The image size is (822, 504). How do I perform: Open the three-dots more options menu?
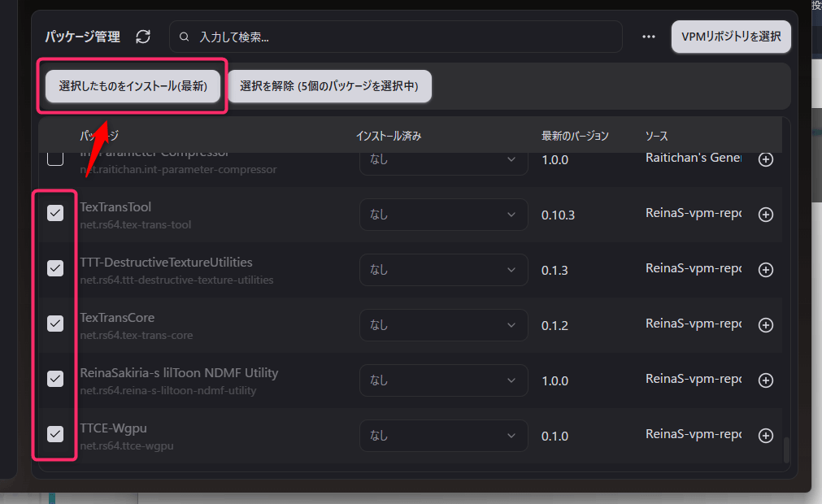[x=649, y=37]
